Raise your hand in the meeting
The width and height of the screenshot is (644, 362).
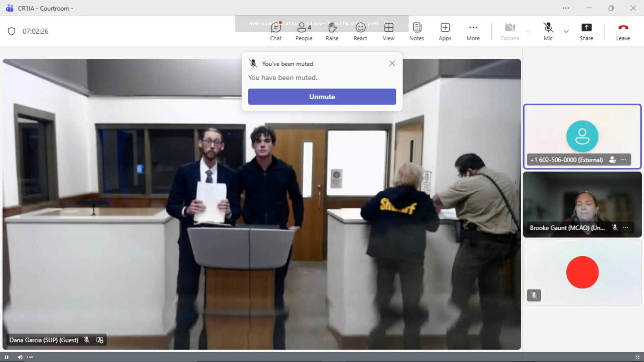(332, 31)
